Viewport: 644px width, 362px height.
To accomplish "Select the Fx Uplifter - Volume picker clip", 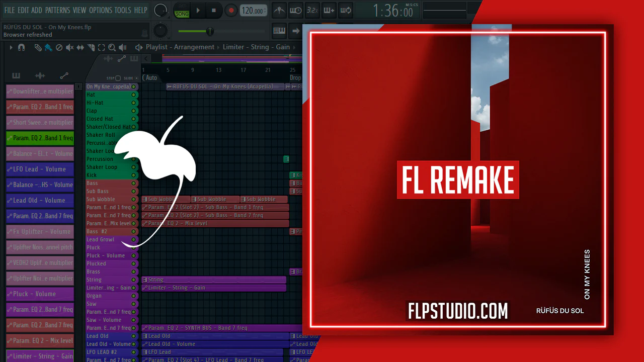I will point(40,231).
